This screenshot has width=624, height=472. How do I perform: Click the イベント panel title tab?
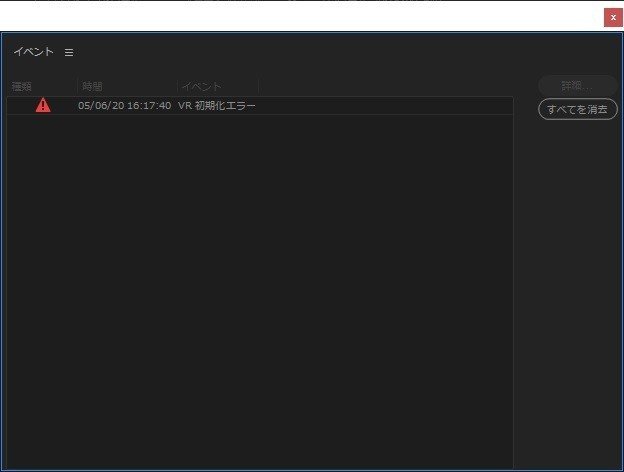(x=33, y=52)
